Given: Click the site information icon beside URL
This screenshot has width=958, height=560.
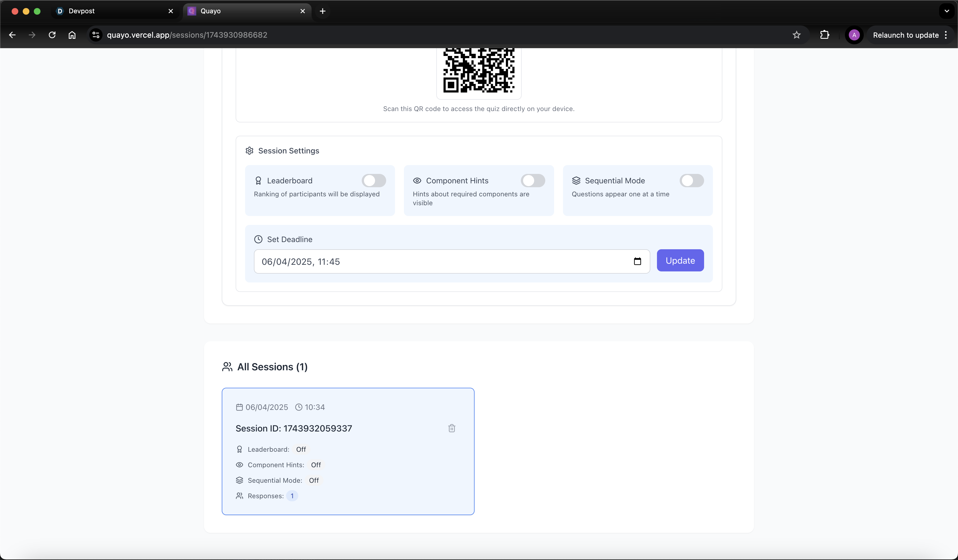Looking at the screenshot, I should click(x=96, y=35).
